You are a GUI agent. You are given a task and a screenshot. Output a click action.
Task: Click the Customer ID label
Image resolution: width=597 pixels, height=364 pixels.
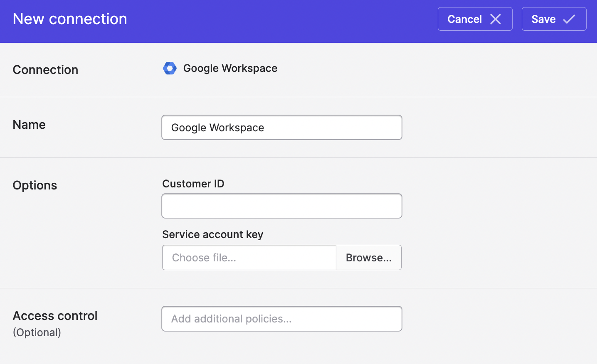coord(193,184)
